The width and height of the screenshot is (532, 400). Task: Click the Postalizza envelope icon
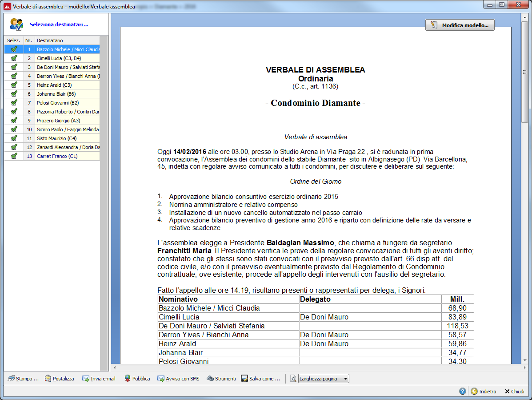click(x=48, y=378)
